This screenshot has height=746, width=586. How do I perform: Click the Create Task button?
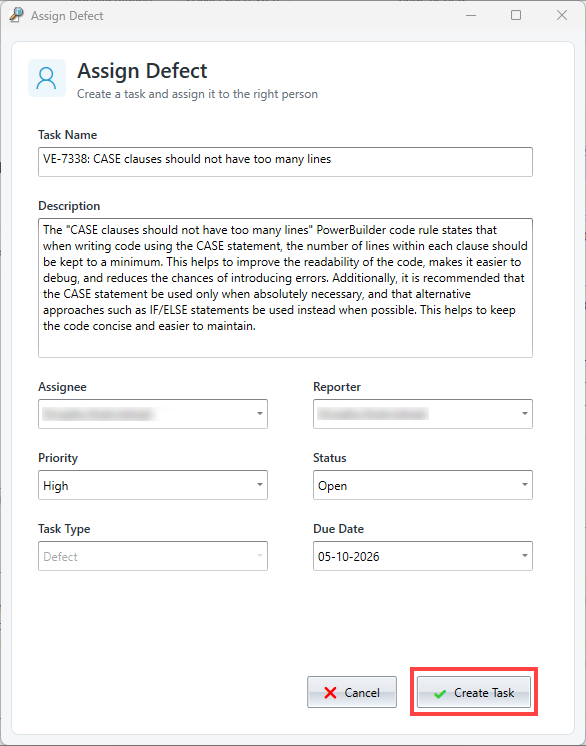coord(474,692)
